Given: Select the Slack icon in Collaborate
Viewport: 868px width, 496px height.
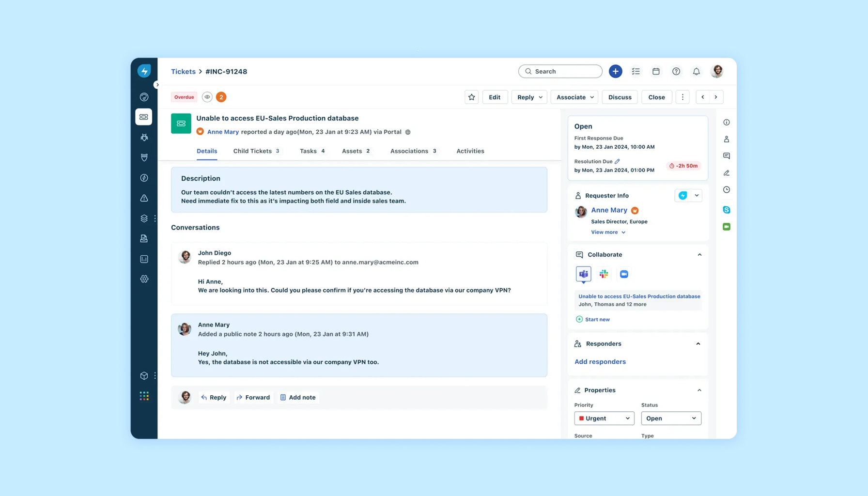Looking at the screenshot, I should pyautogui.click(x=604, y=274).
